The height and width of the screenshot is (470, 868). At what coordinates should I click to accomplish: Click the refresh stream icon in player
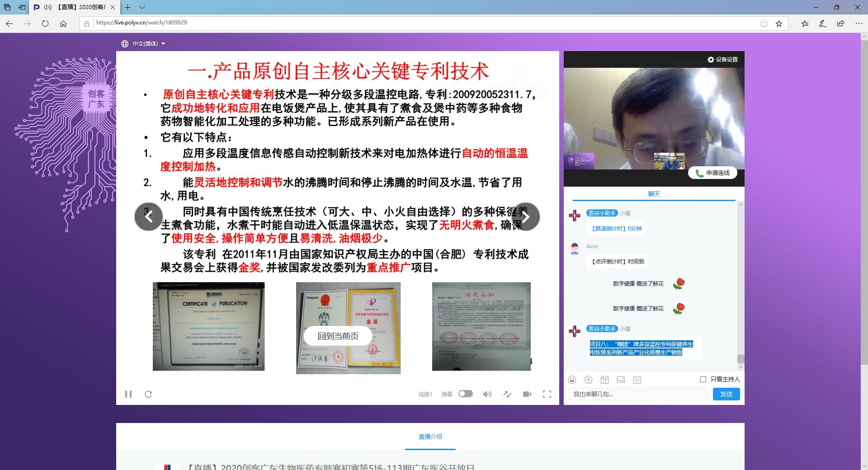148,394
